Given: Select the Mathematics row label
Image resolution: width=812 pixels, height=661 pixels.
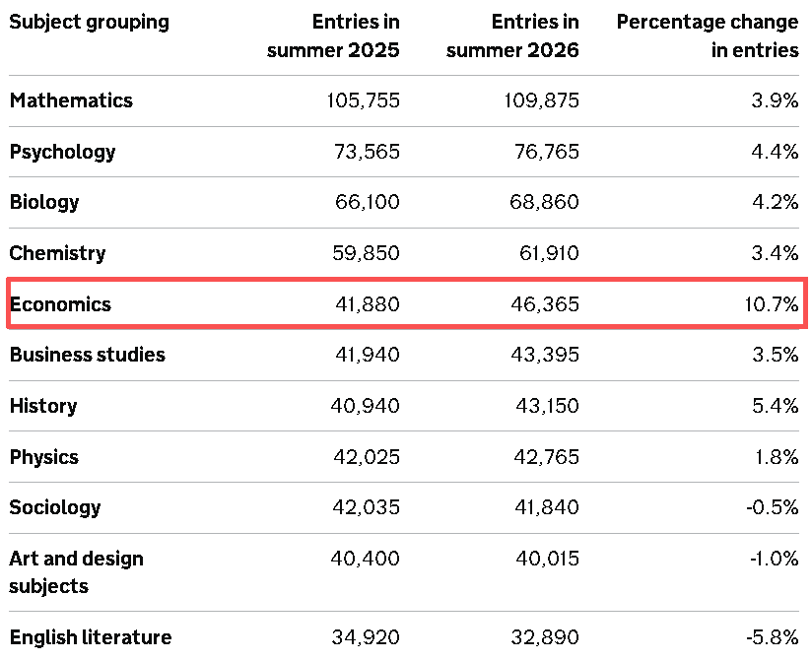Looking at the screenshot, I should click(x=72, y=100).
